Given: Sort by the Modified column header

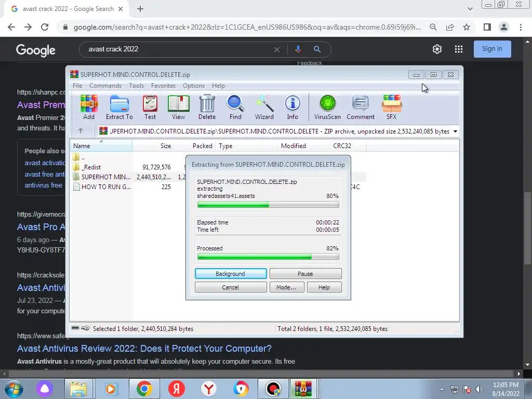Looking at the screenshot, I should [303, 146].
